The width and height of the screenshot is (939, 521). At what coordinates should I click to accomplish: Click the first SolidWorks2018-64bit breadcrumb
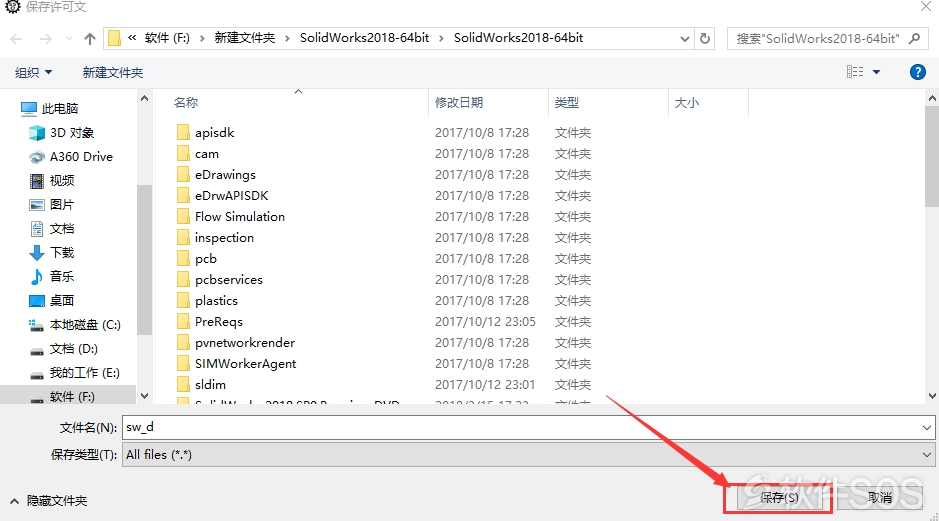[364, 38]
